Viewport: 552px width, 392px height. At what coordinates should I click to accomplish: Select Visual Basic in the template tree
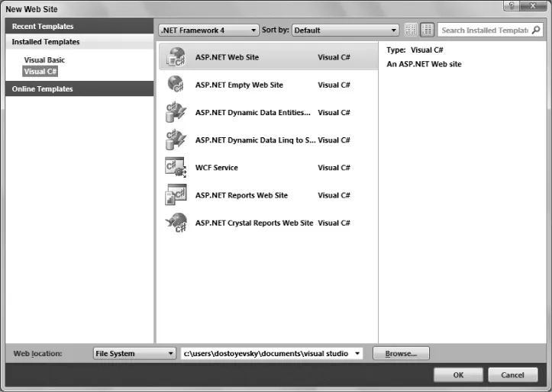click(x=44, y=59)
